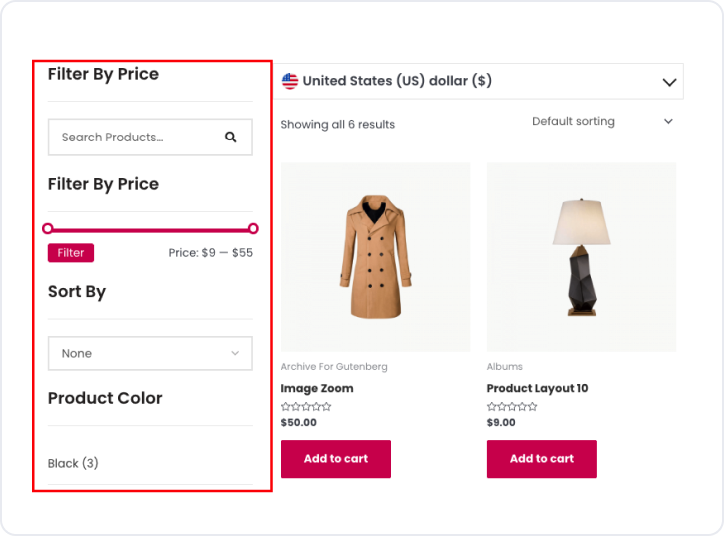This screenshot has height=536, width=724.
Task: Add the Image Zoom coat to cart
Action: click(336, 459)
